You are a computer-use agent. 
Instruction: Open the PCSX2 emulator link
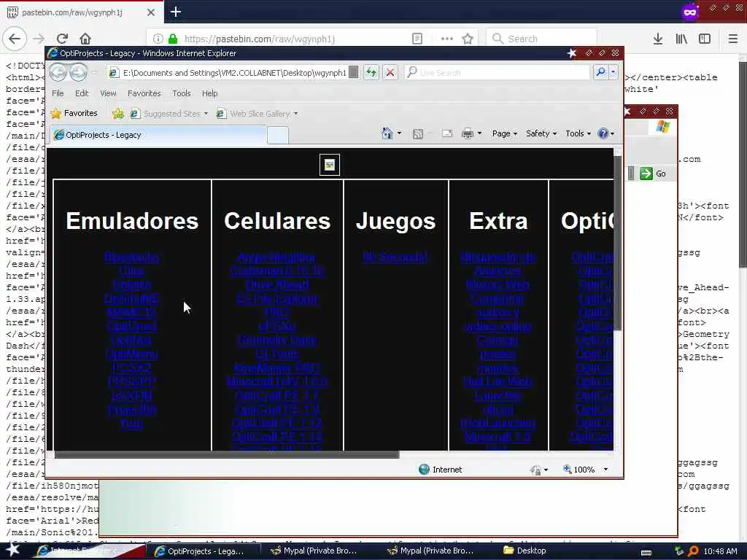coord(132,367)
